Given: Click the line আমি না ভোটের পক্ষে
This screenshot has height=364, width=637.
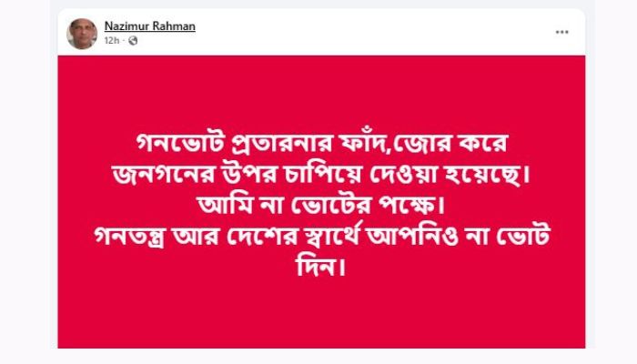Looking at the screenshot, I should [x=320, y=205].
